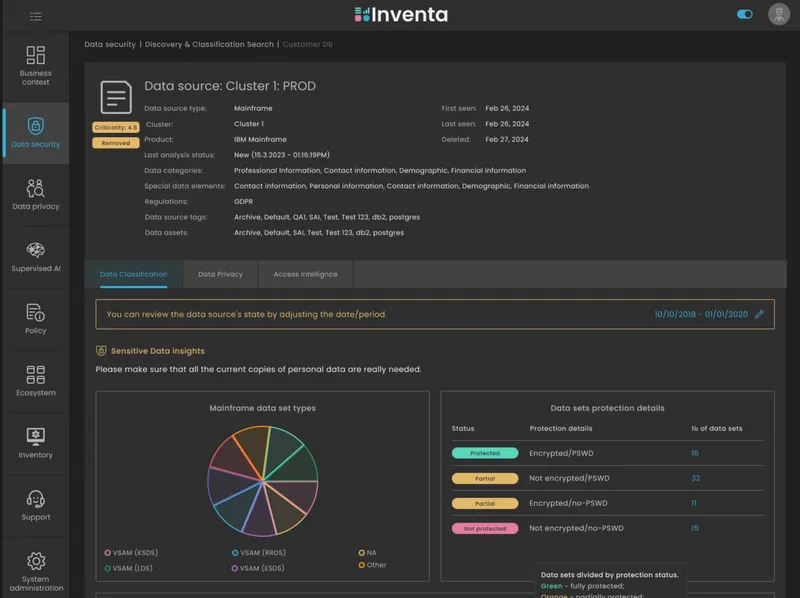Click the Policy sidebar icon
Screen dimensions: 800x598
[36, 318]
